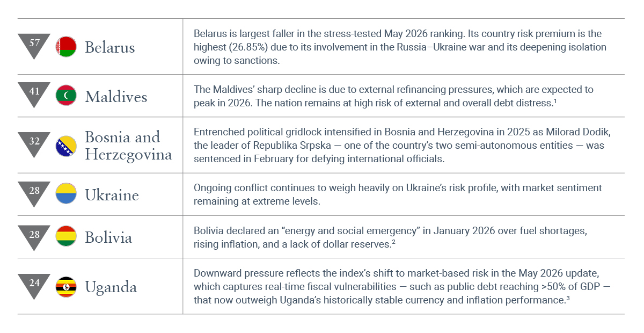Open the Belarus country name
This screenshot has height=333, width=644.
[110, 47]
